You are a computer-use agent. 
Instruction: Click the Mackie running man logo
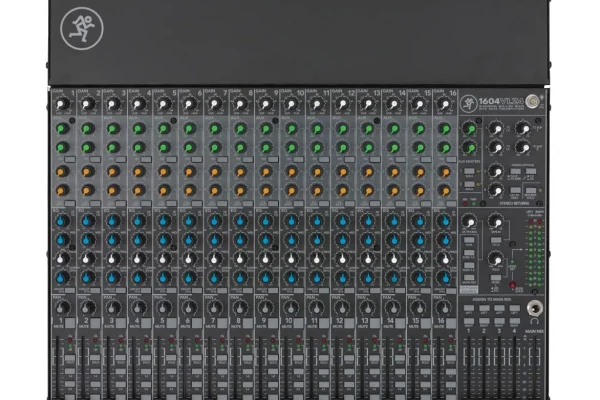pos(78,28)
